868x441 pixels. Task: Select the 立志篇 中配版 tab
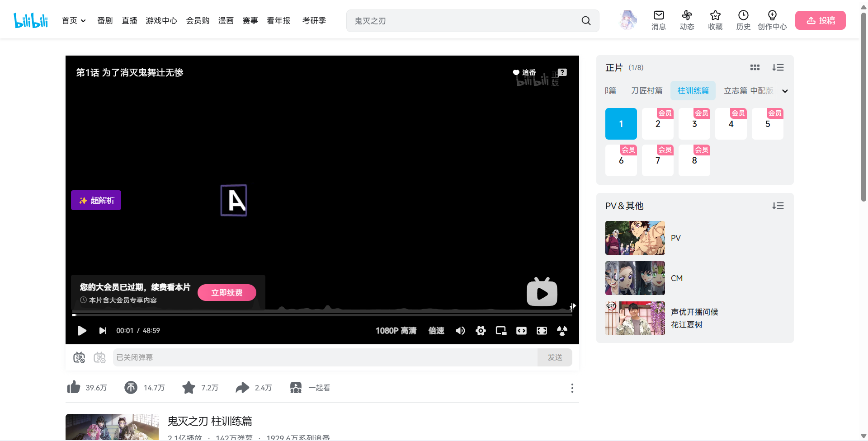(749, 90)
